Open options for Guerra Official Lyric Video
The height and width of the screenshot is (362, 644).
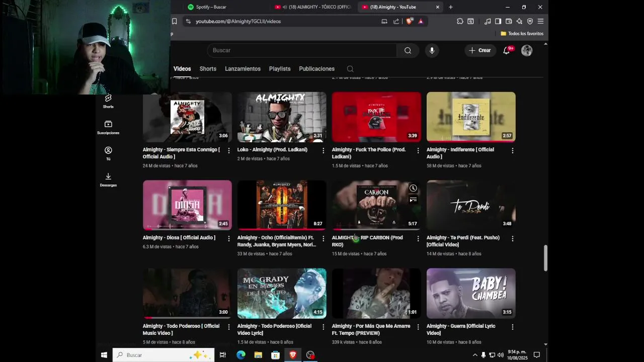[x=512, y=327]
